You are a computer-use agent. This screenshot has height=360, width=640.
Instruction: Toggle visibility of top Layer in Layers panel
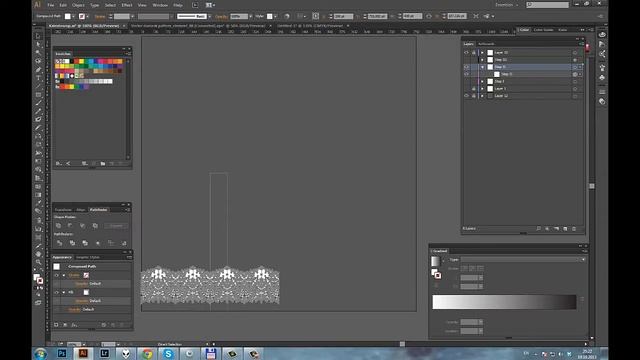[467, 53]
